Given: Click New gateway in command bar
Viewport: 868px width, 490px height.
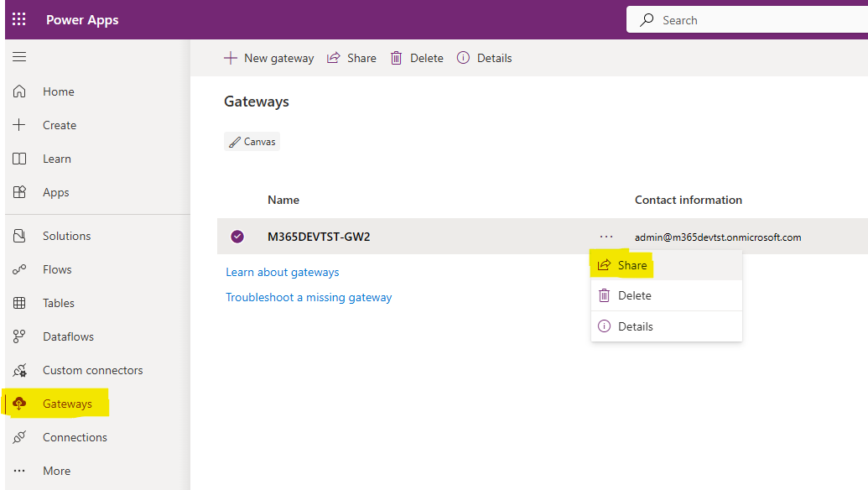Looking at the screenshot, I should tap(268, 58).
